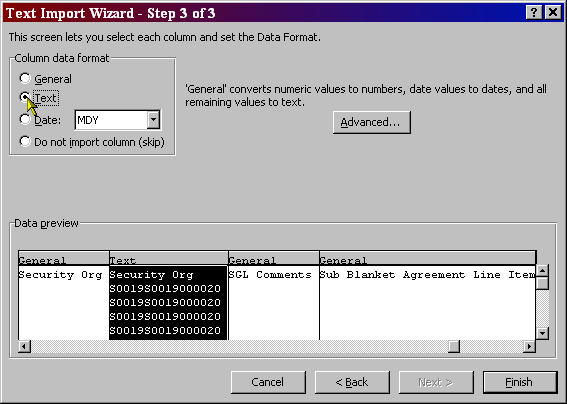Go back to previous wizard step
Screen dimensions: 567x404
pyautogui.click(x=352, y=382)
